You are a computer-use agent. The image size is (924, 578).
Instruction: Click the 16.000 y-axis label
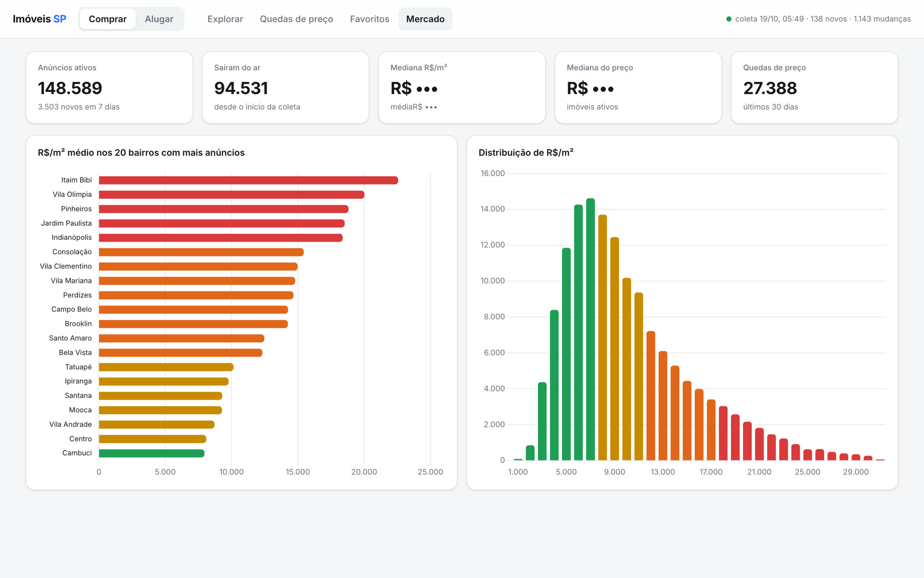[x=492, y=173]
